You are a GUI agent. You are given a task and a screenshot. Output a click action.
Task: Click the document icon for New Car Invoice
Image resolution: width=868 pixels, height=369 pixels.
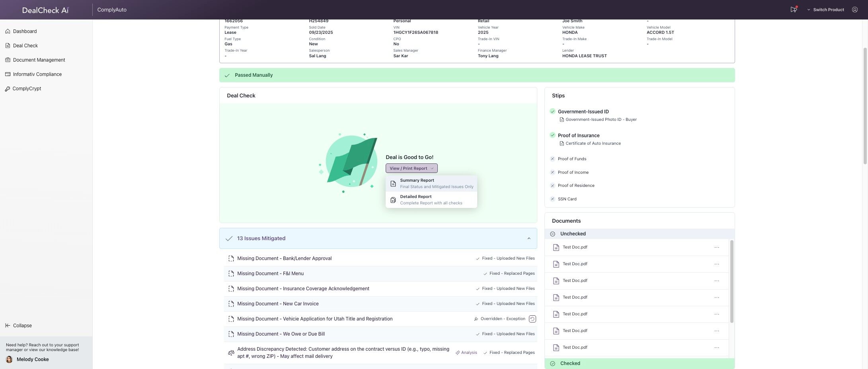231,304
